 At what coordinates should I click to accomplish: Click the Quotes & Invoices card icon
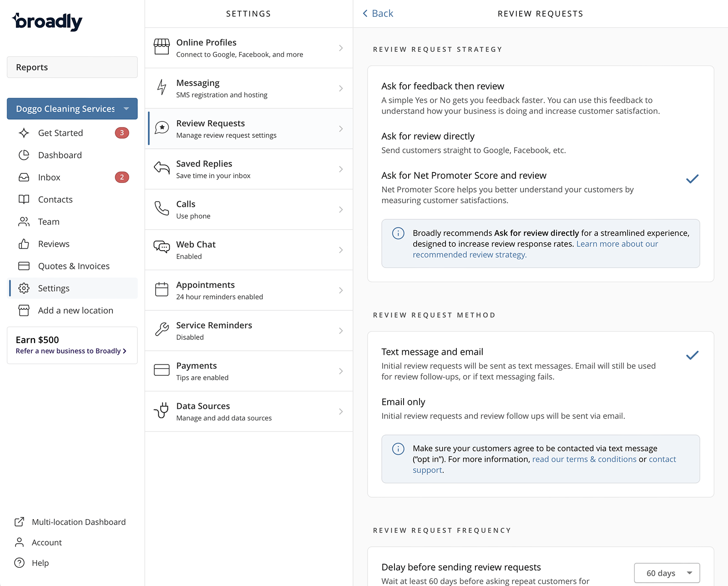[x=24, y=266]
